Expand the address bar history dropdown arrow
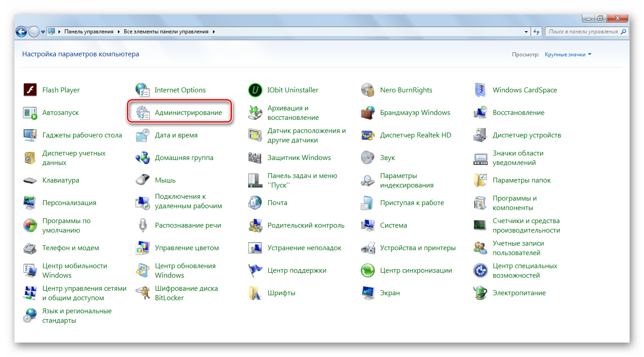The image size is (644, 357). (x=526, y=32)
